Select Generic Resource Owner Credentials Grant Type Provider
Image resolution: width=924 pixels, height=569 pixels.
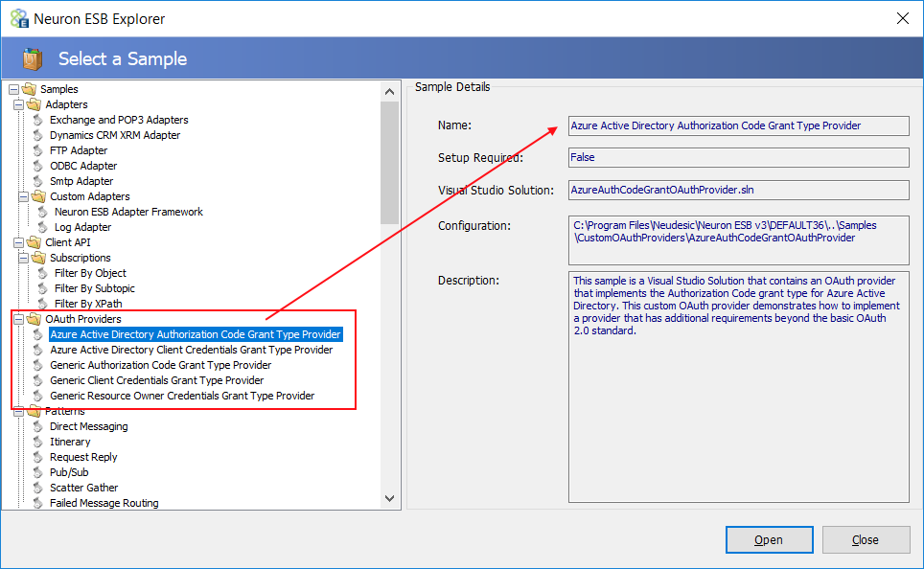coord(182,396)
